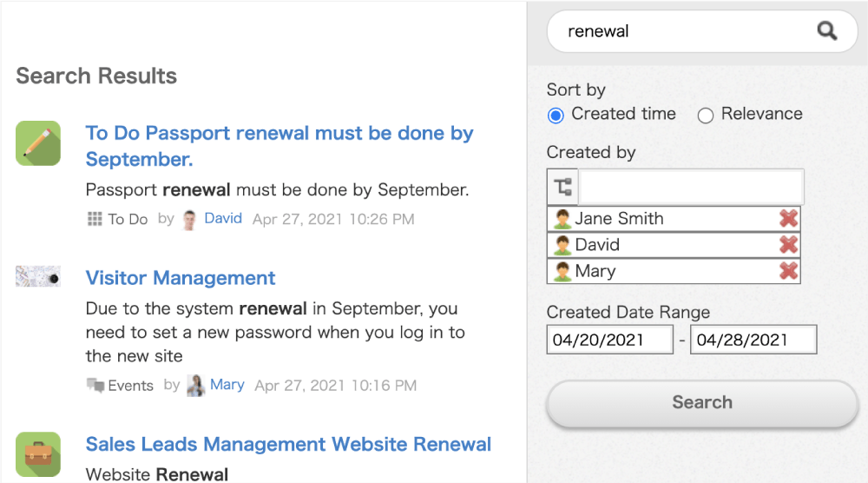Remove David from Created by filter

tap(788, 245)
